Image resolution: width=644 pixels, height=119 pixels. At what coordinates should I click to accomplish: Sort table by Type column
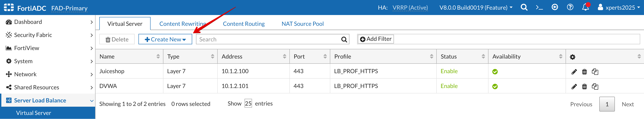(190, 56)
